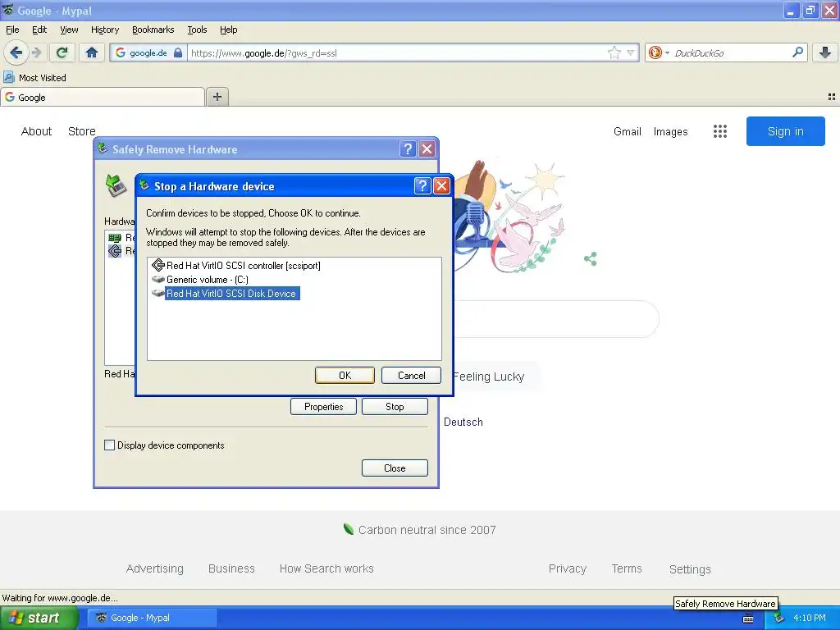Click the tab groups grid icon

click(x=832, y=97)
